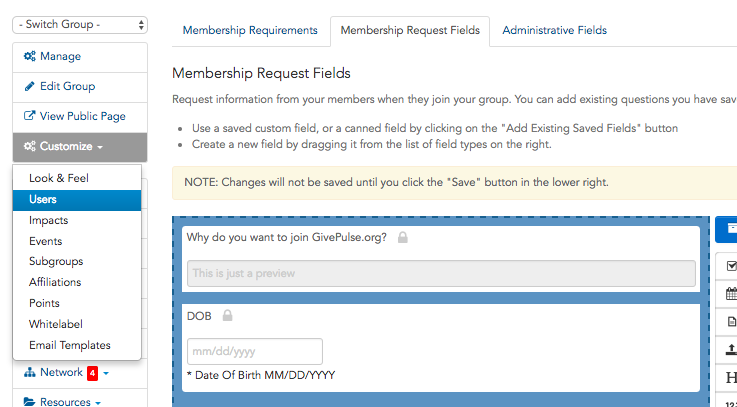Select the header H field type icon
The image size is (737, 407).
[x=731, y=377]
